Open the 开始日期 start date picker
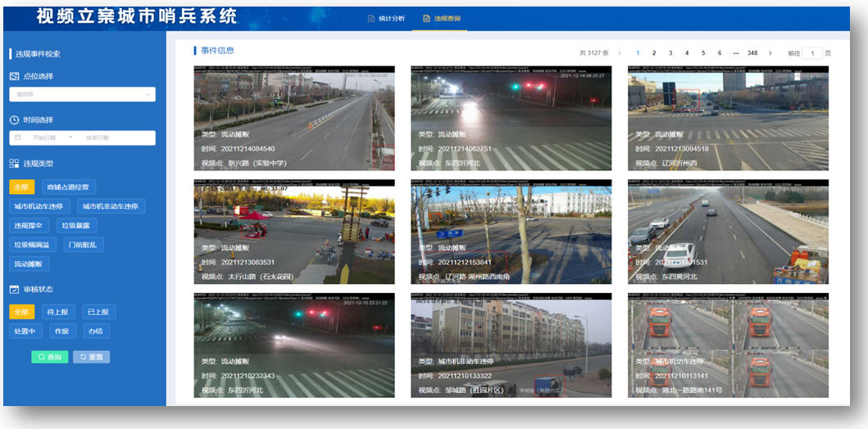868x429 pixels. point(47,138)
